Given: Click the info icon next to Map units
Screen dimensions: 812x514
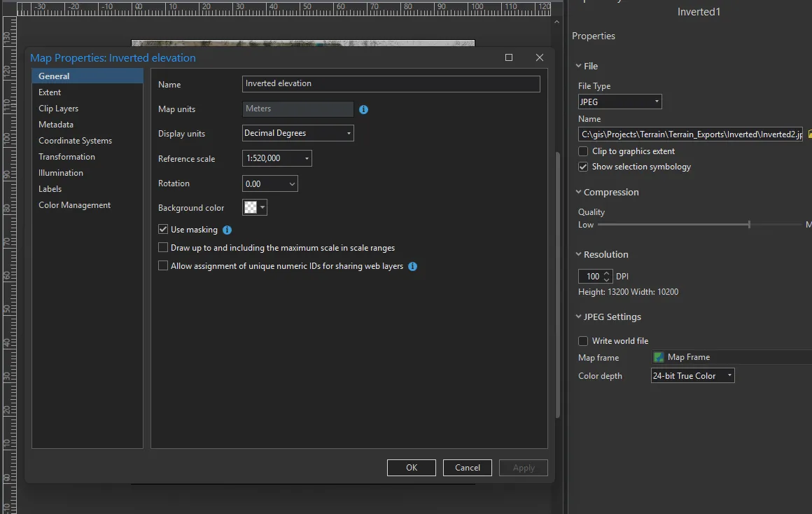Looking at the screenshot, I should [363, 110].
